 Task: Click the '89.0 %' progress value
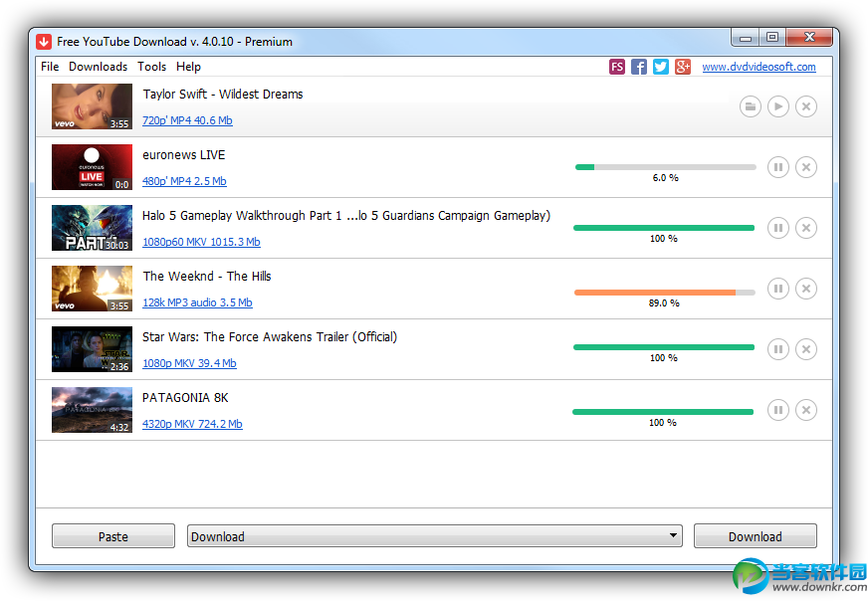664,303
